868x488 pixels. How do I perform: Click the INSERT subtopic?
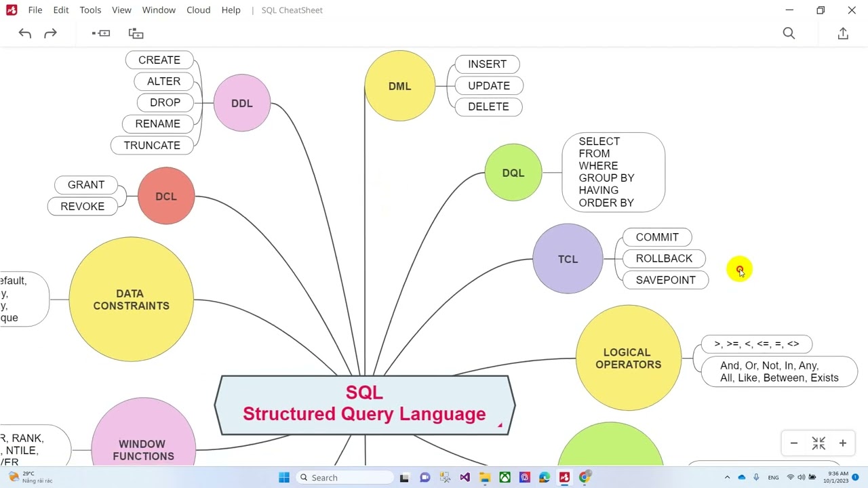pyautogui.click(x=487, y=64)
